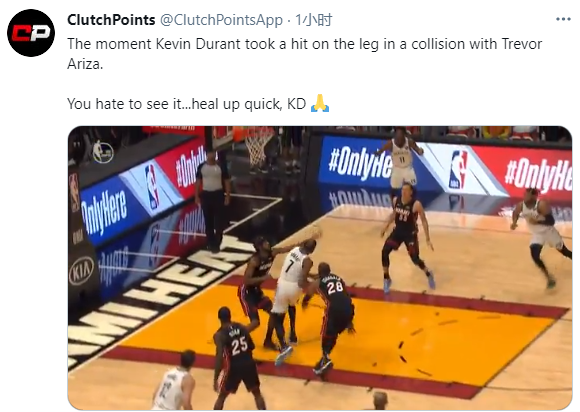This screenshot has height=412, width=580.
Task: Open the three-dot more options menu
Action: click(x=563, y=19)
